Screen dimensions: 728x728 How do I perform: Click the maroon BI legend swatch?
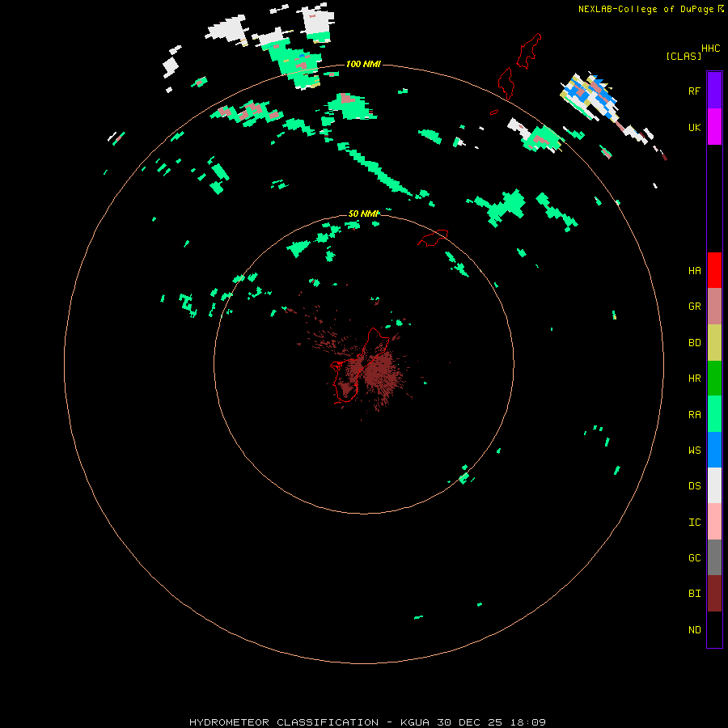pyautogui.click(x=714, y=594)
